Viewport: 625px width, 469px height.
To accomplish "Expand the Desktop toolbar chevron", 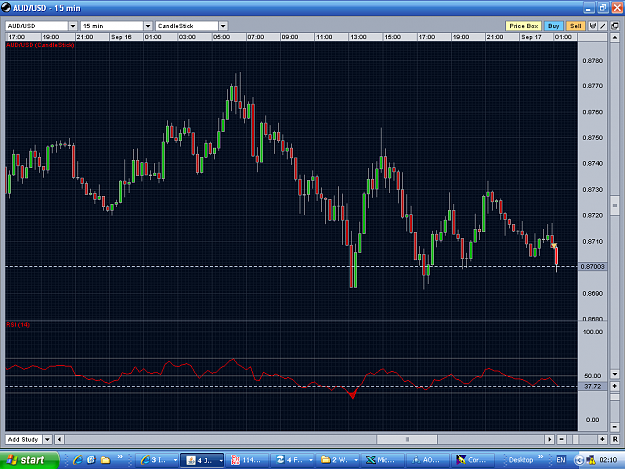I will (540, 457).
